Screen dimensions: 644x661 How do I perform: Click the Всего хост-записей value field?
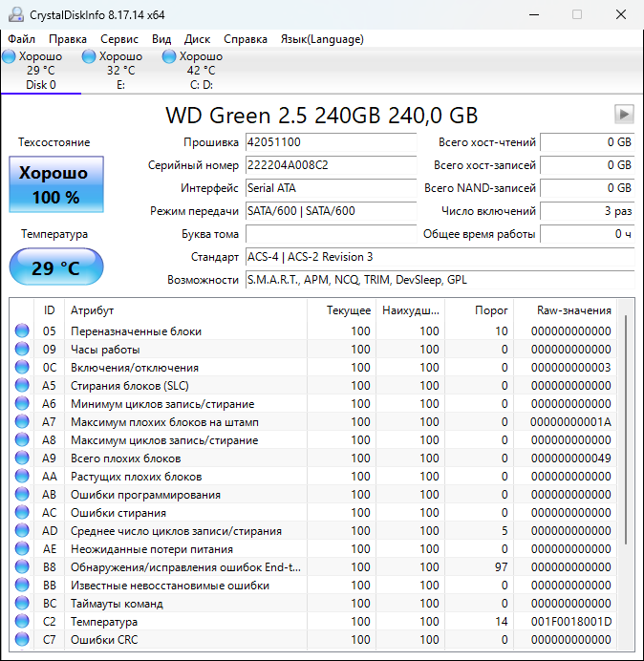pyautogui.click(x=587, y=165)
